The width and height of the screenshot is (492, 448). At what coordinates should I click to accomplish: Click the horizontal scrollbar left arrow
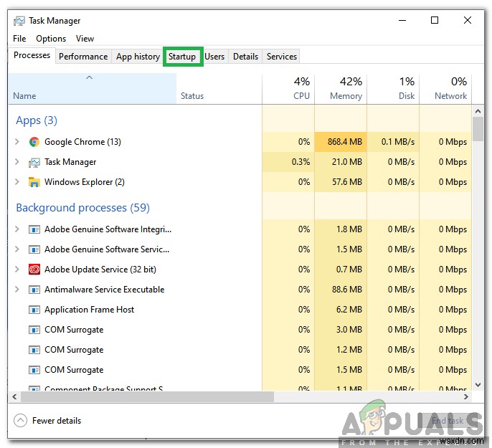(x=14, y=396)
